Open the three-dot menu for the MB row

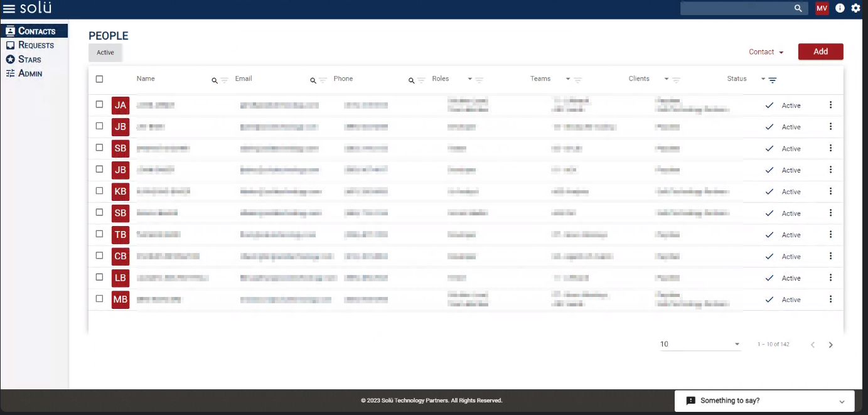click(x=830, y=299)
